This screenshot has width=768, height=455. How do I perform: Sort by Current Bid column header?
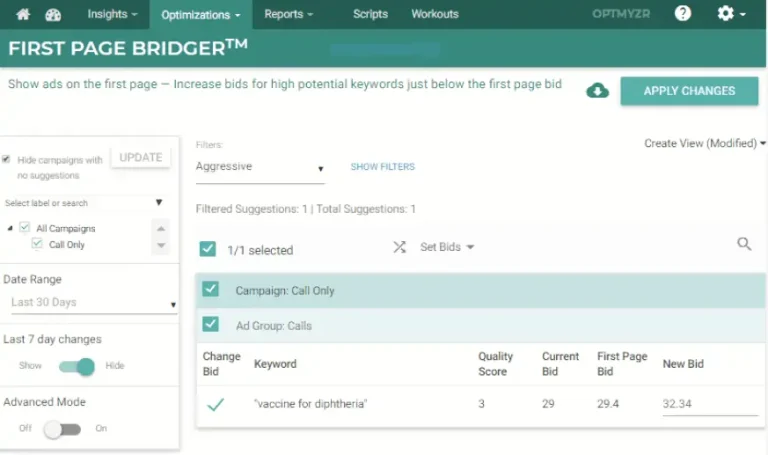coord(560,364)
